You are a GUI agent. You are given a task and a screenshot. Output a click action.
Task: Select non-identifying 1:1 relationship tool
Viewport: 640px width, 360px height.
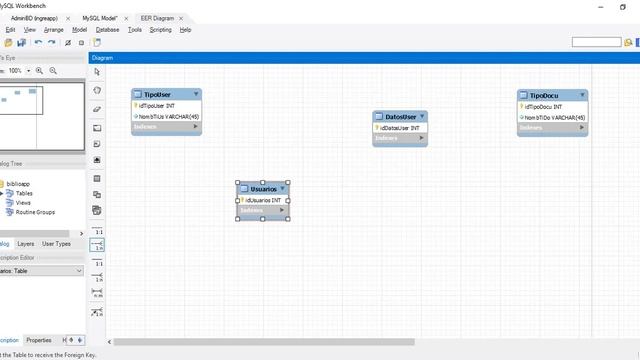(97, 230)
